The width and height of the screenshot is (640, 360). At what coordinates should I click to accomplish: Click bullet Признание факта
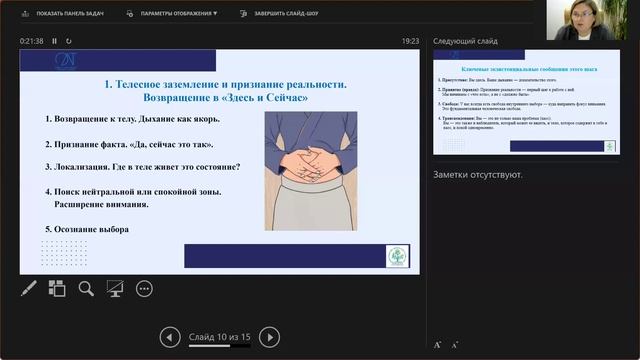click(129, 144)
